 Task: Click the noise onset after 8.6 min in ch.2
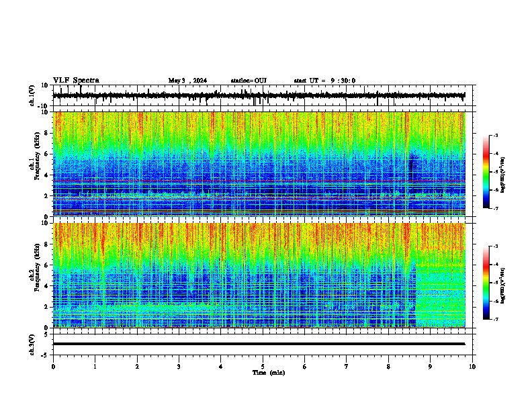[441, 275]
